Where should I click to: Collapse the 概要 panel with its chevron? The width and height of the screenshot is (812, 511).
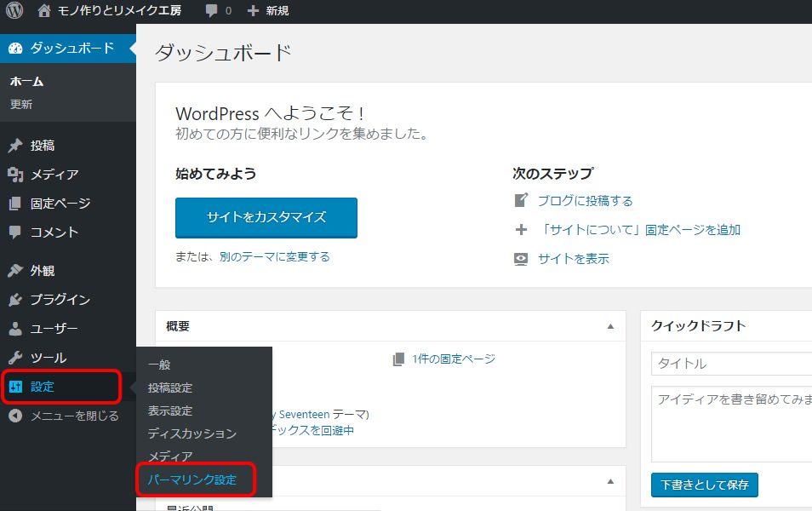(610, 325)
